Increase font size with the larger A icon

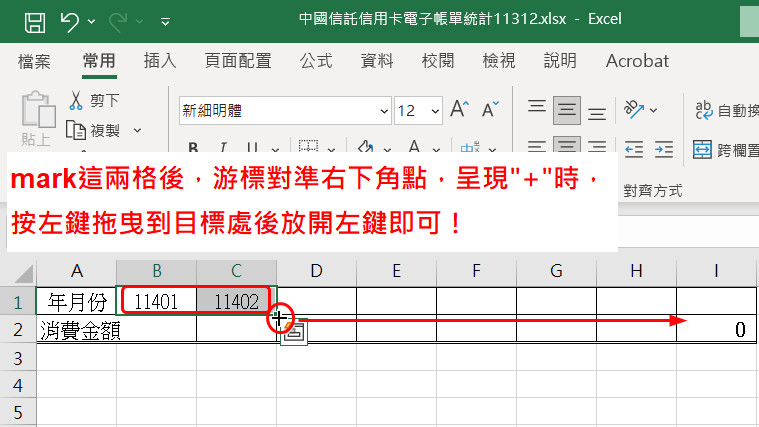tap(460, 109)
